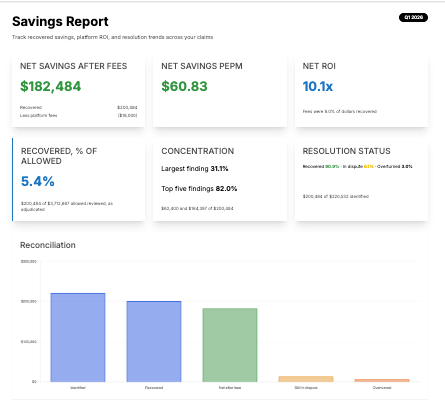
Task: Click the Reconciliation chart heading
Action: click(x=48, y=245)
